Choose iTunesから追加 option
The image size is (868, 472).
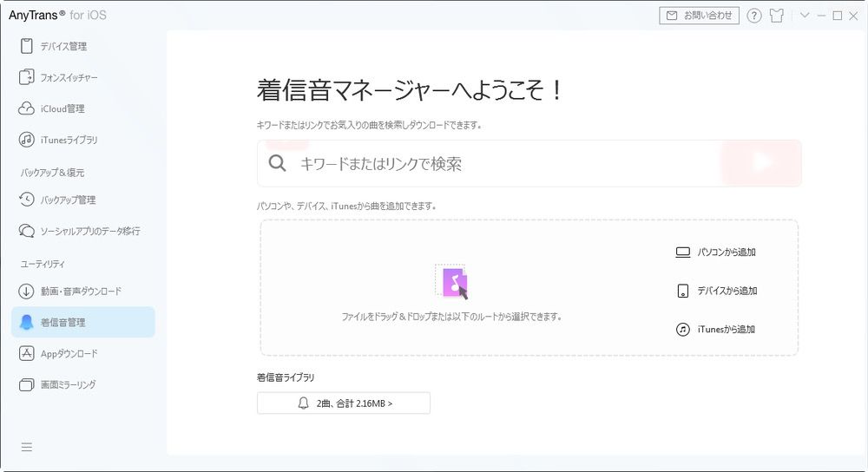coord(716,330)
